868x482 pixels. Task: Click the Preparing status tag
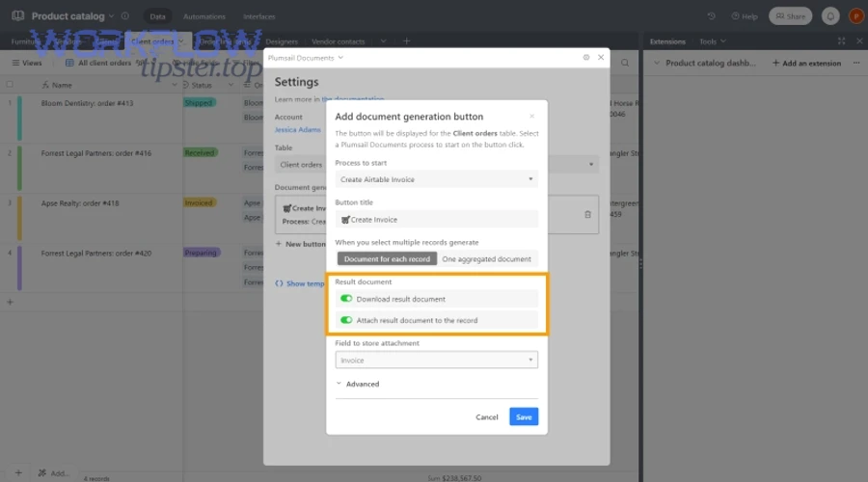click(x=202, y=253)
